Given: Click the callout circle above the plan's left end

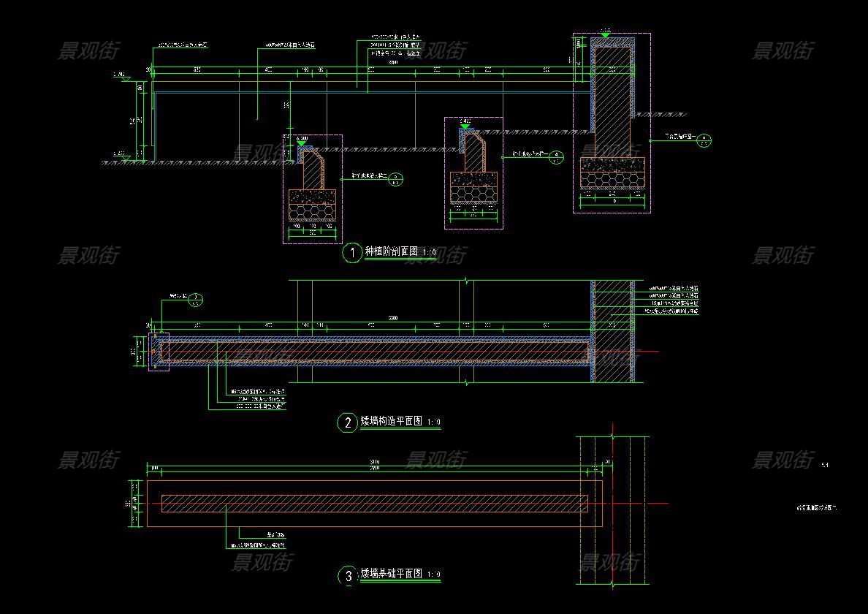Looking at the screenshot, I should [x=196, y=300].
